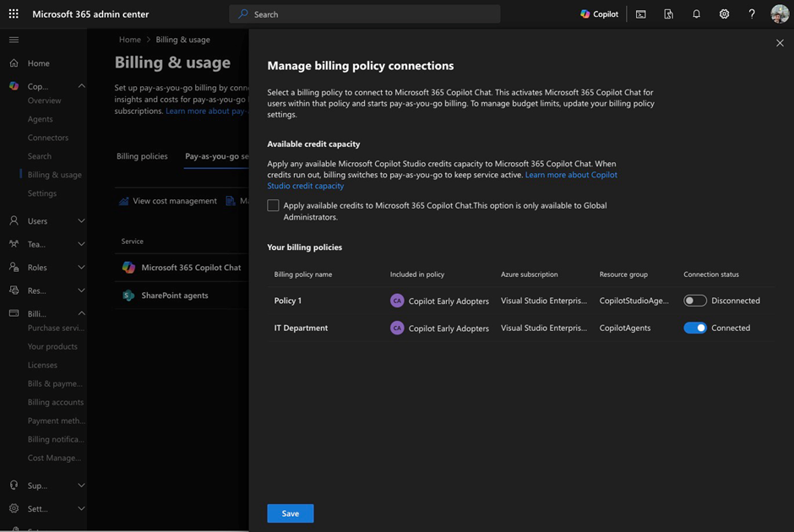Turn off IT Department connection toggle

694,328
